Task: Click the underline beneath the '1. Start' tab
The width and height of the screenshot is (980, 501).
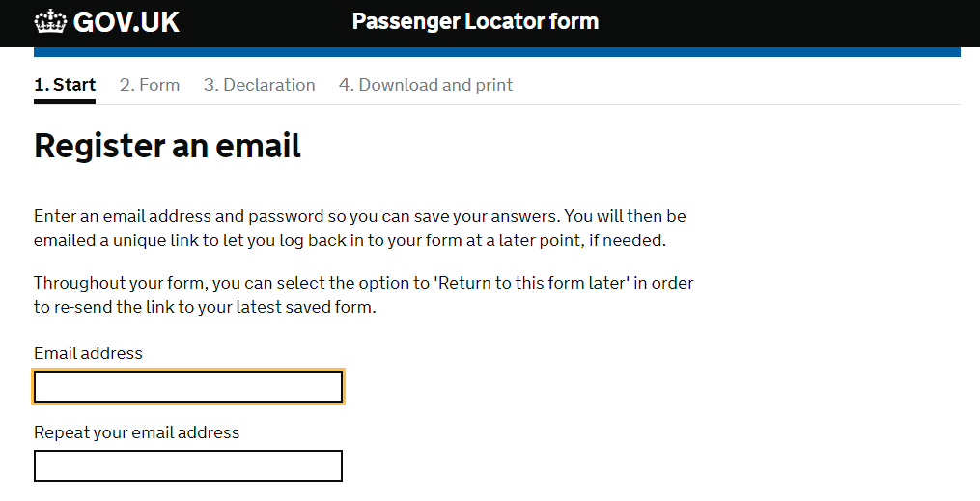Action: 65,100
